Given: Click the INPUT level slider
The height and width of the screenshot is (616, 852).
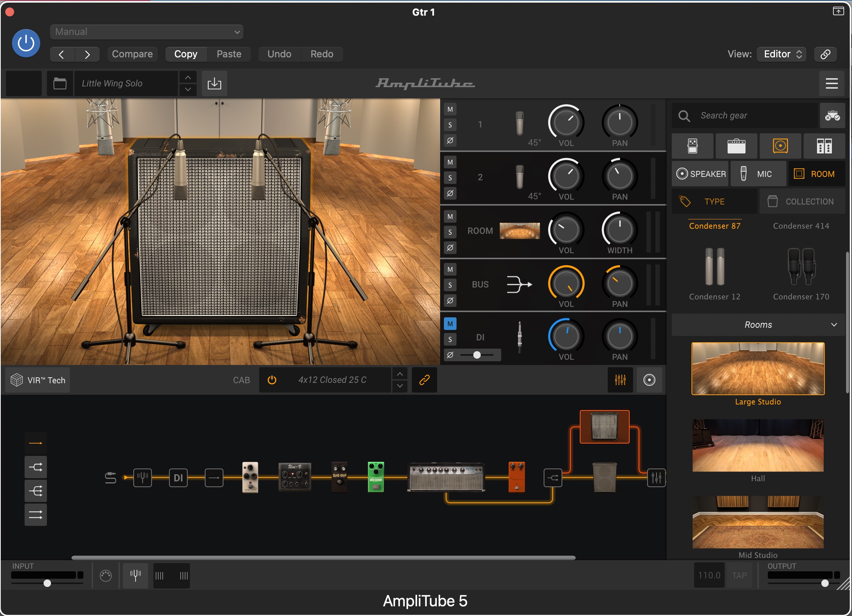Looking at the screenshot, I should 47,583.
